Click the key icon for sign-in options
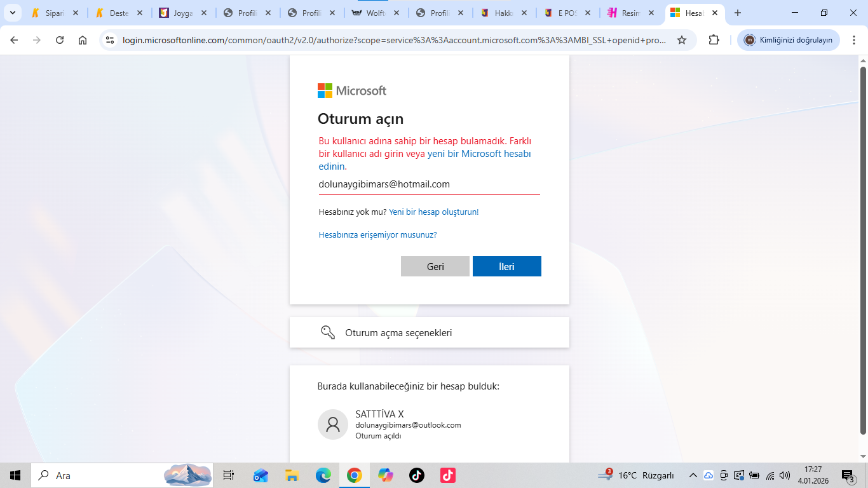The image size is (868, 488). click(x=328, y=332)
